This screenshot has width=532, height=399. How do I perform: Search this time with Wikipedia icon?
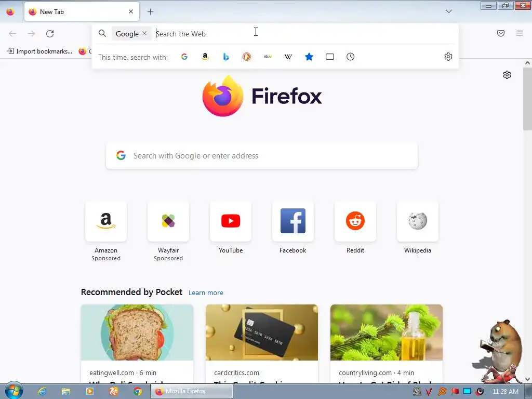(288, 57)
